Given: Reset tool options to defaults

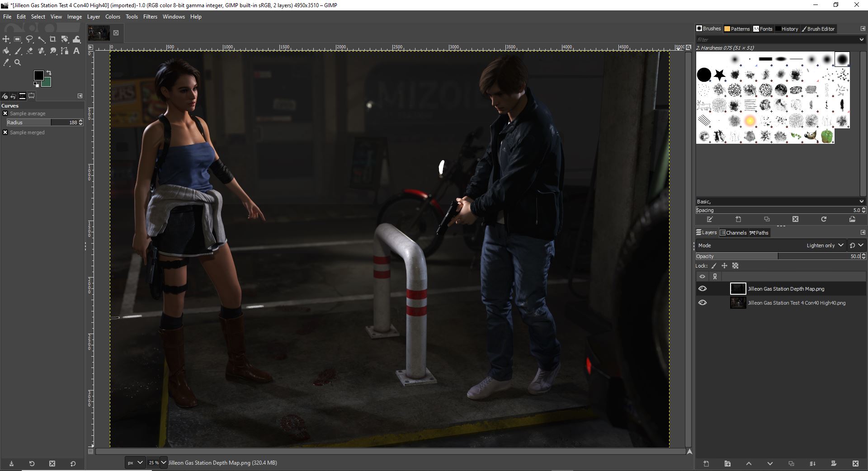Looking at the screenshot, I should pos(73,464).
